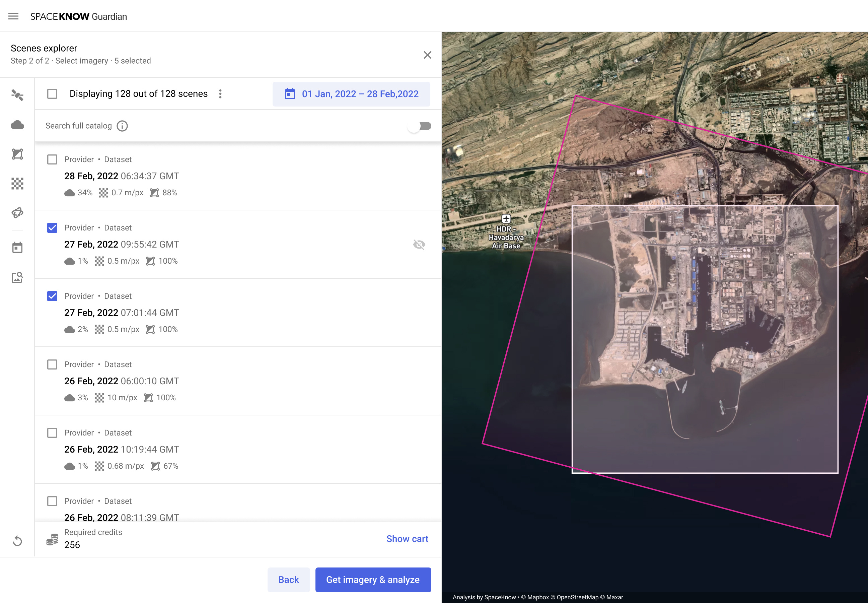Click the reset filters undo icon
Viewport: 868px width, 603px height.
click(x=17, y=541)
